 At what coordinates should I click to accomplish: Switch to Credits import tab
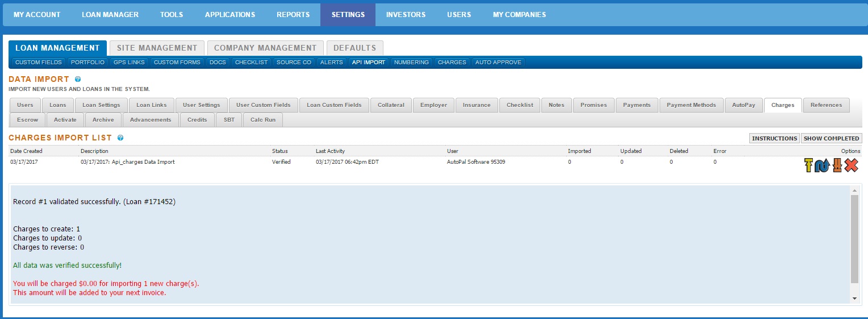click(x=197, y=120)
